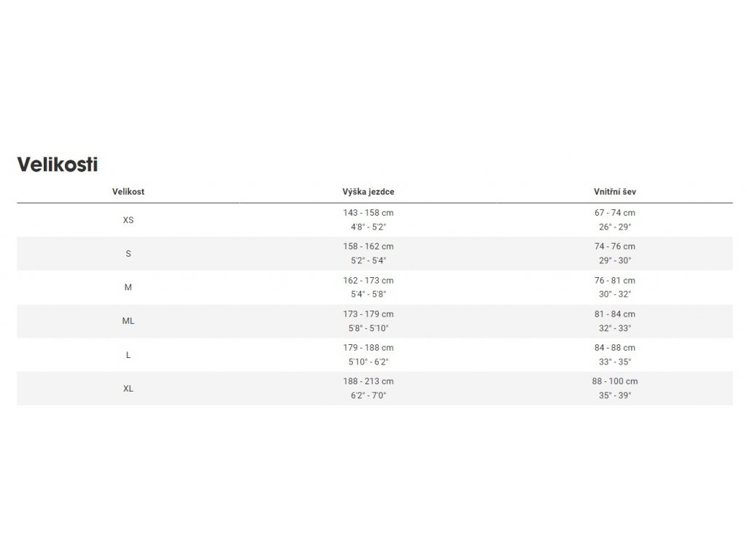Click the ML size row label
This screenshot has height=560, width=747.
tap(128, 321)
